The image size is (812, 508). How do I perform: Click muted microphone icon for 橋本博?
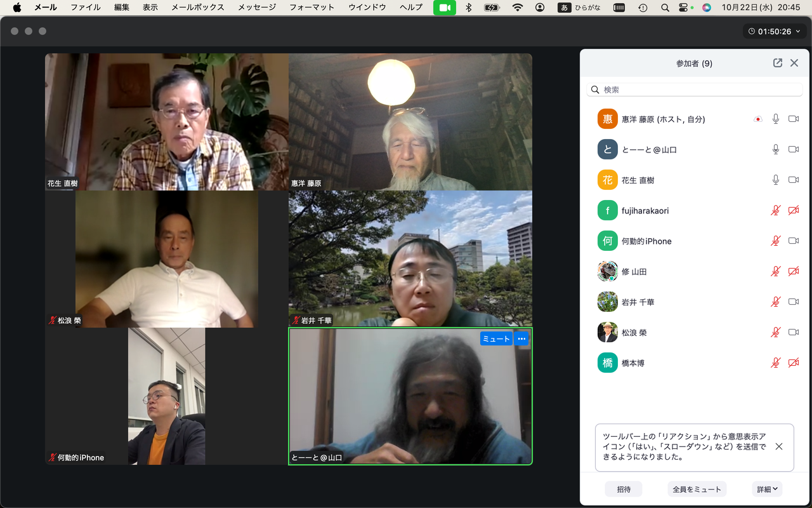[x=775, y=363]
